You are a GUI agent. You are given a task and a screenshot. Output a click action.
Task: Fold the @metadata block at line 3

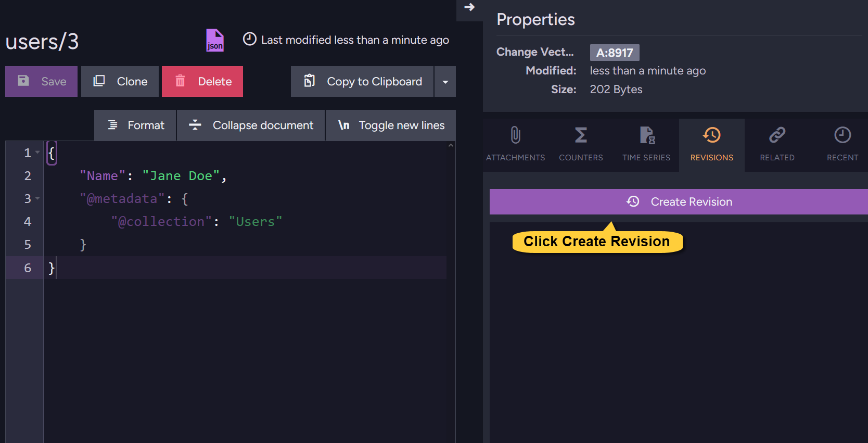pyautogui.click(x=37, y=198)
